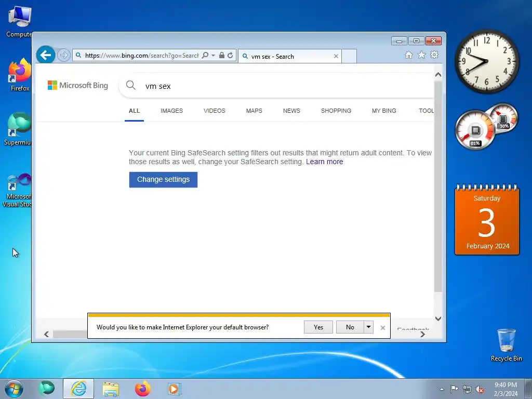The width and height of the screenshot is (532, 399).
Task: Click the analog clock gadget
Action: 486,61
